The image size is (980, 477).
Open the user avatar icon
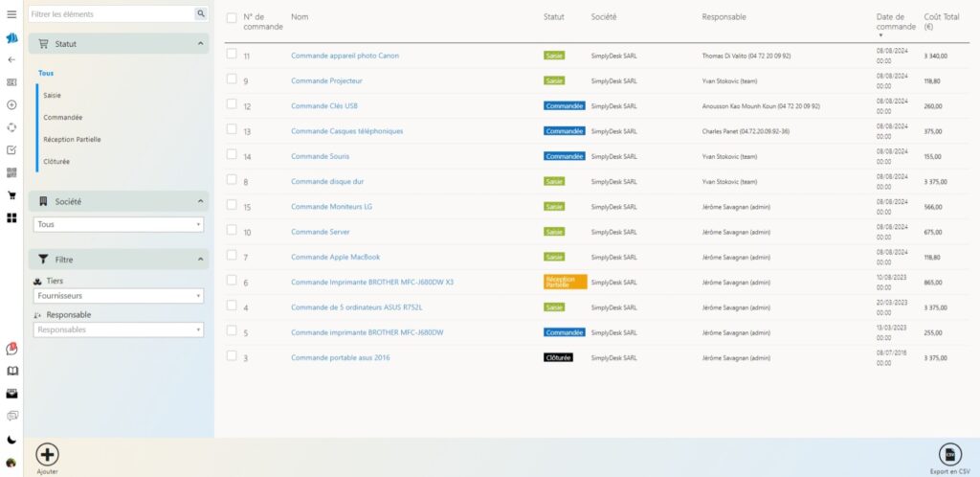(x=11, y=464)
